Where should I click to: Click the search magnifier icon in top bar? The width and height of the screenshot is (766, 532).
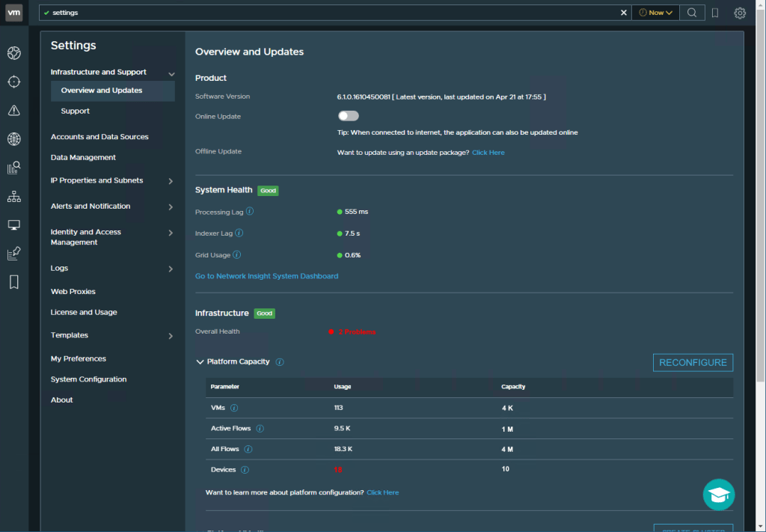tap(692, 13)
